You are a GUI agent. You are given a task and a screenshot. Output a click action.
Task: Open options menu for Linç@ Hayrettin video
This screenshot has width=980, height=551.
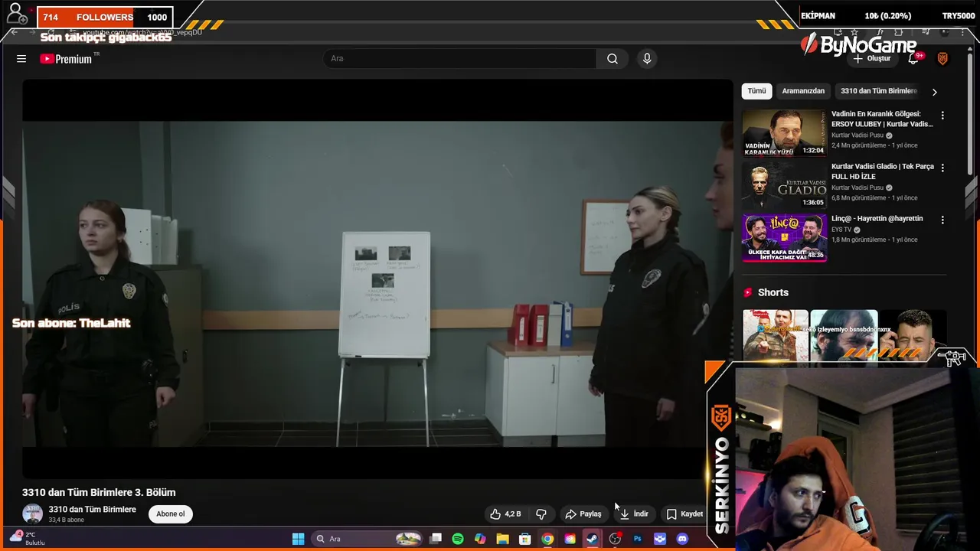click(x=942, y=220)
